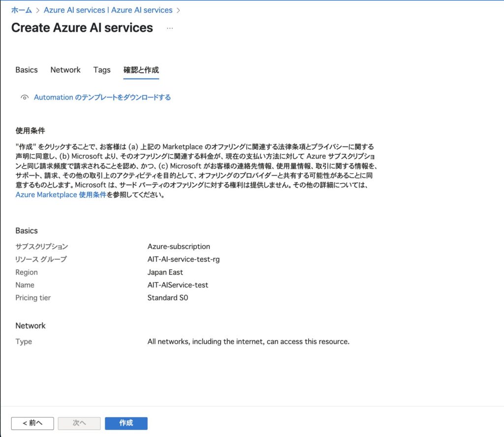This screenshot has width=504, height=437.
Task: Click the Create Azure AI services title
Action: [x=82, y=28]
